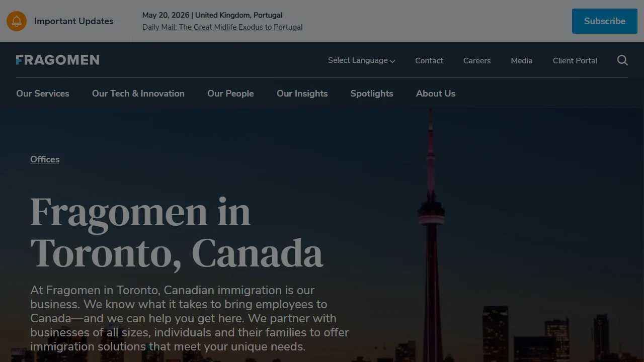Open the Spotlights menu

tap(372, 94)
